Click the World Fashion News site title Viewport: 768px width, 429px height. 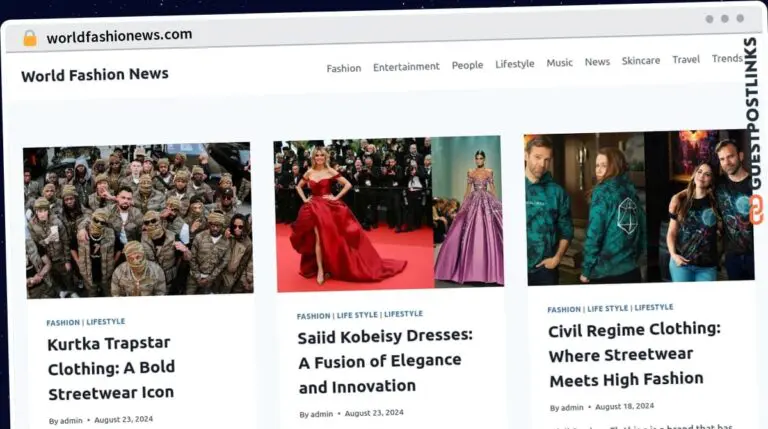[x=95, y=75]
